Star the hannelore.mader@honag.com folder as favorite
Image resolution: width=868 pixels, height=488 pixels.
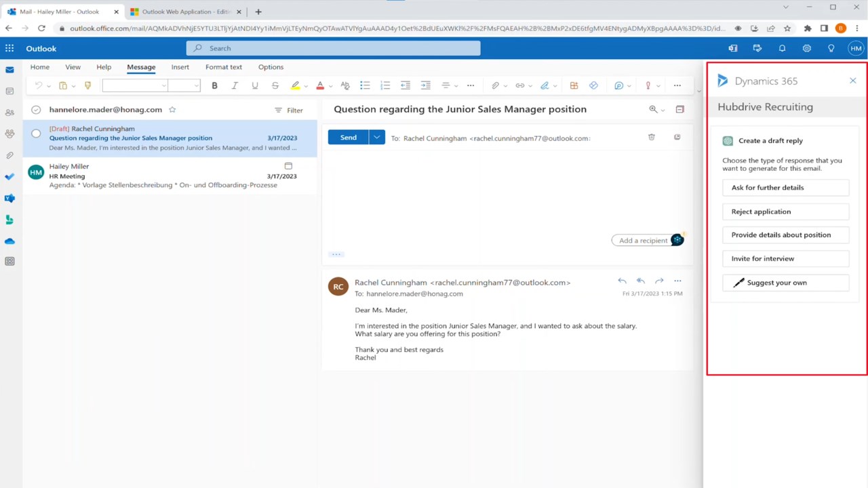point(172,109)
